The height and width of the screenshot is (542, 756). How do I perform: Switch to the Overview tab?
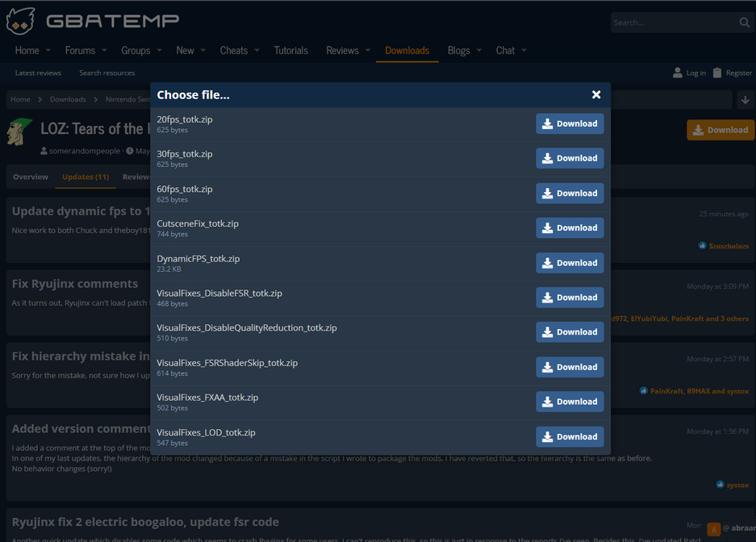31,177
